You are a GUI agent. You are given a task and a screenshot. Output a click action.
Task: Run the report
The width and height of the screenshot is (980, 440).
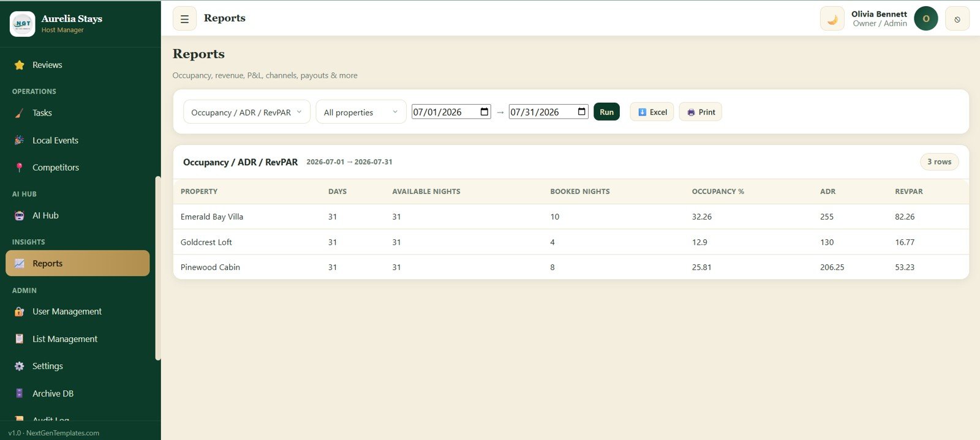coord(606,112)
